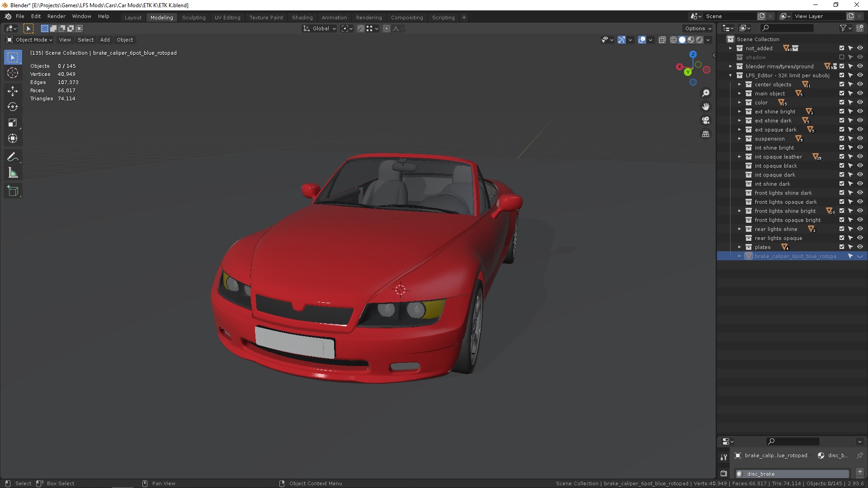Open the Global transform orientation dropdown
868x488 pixels.
pos(320,28)
